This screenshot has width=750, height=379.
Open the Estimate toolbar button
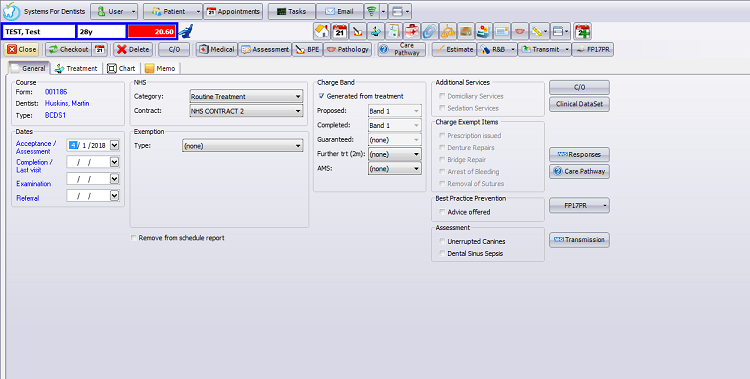click(x=454, y=49)
